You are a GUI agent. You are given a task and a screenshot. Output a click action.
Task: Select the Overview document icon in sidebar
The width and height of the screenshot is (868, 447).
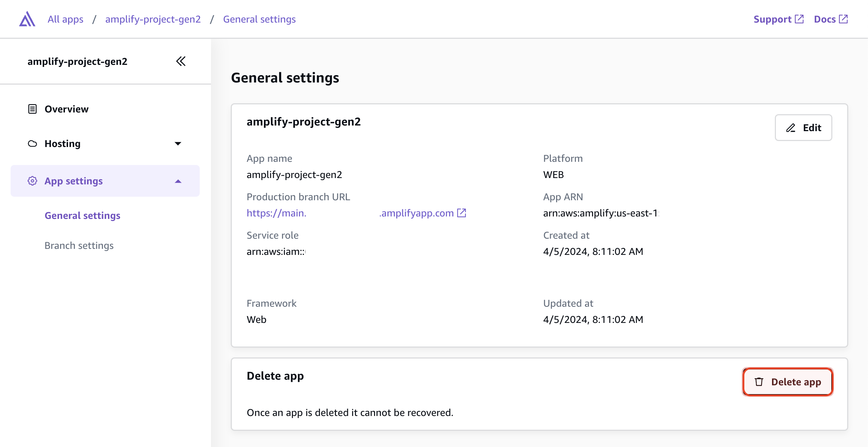click(x=32, y=109)
